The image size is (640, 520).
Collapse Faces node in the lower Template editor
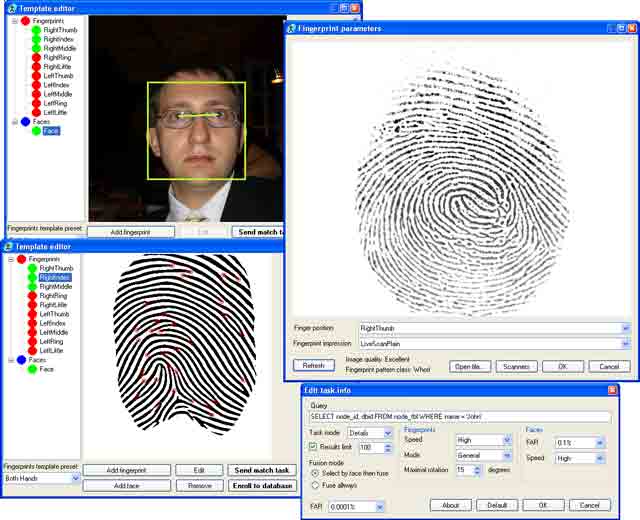point(11,360)
